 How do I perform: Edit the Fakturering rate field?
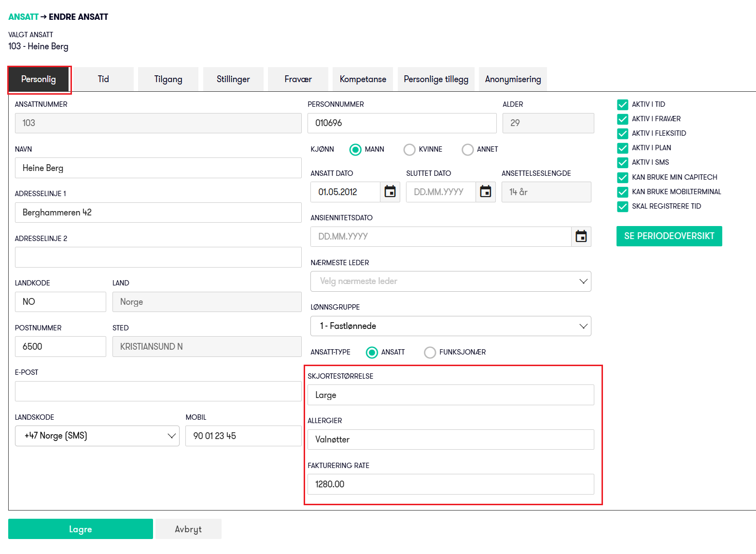click(x=451, y=484)
